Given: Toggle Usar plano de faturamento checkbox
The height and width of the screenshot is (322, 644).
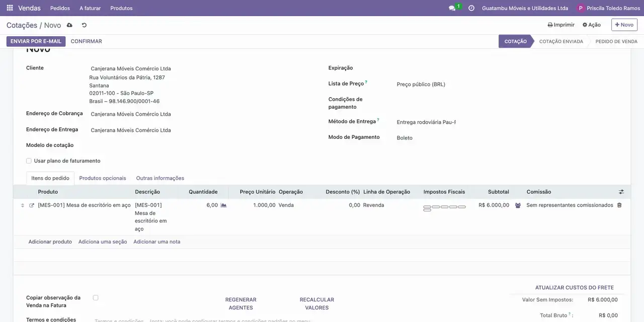Looking at the screenshot, I should click(29, 161).
